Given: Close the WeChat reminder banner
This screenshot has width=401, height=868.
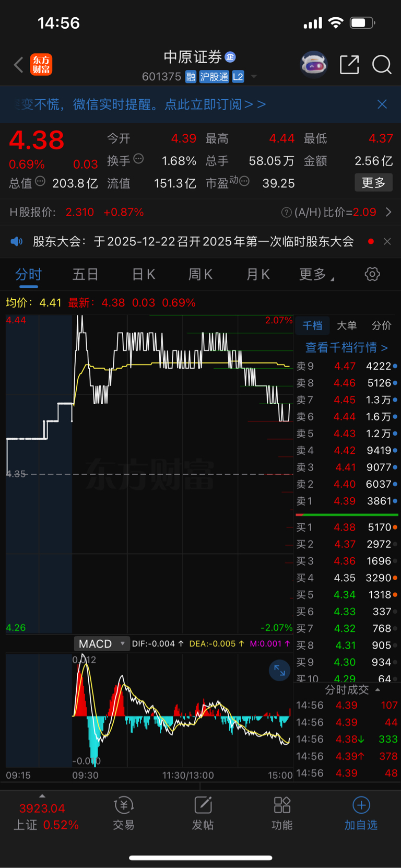Looking at the screenshot, I should point(382,104).
